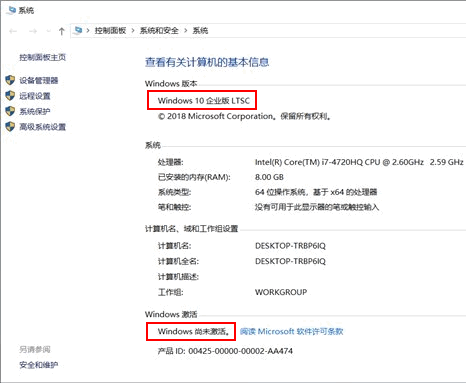The image size is (466, 383).
Task: Click the 笔和触控 label
Action: tap(175, 207)
